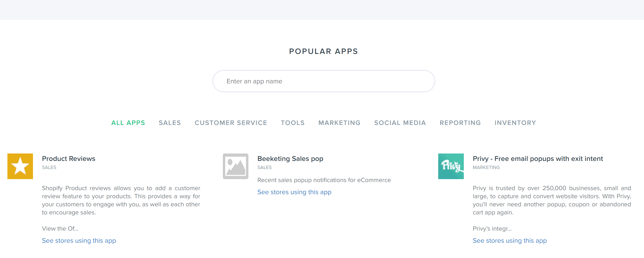This screenshot has height=258, width=644.
Task: View the Reporting apps tab
Action: (x=460, y=123)
